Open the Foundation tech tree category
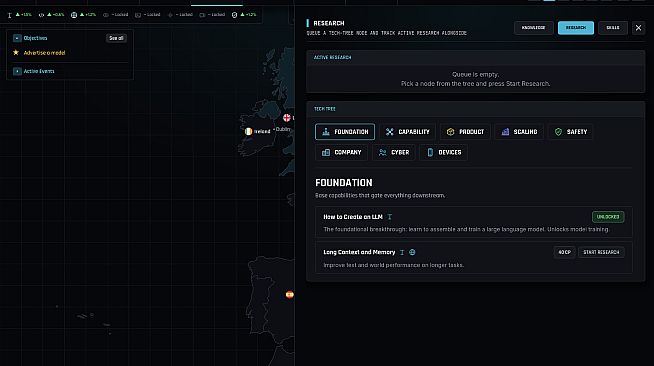 coord(345,132)
